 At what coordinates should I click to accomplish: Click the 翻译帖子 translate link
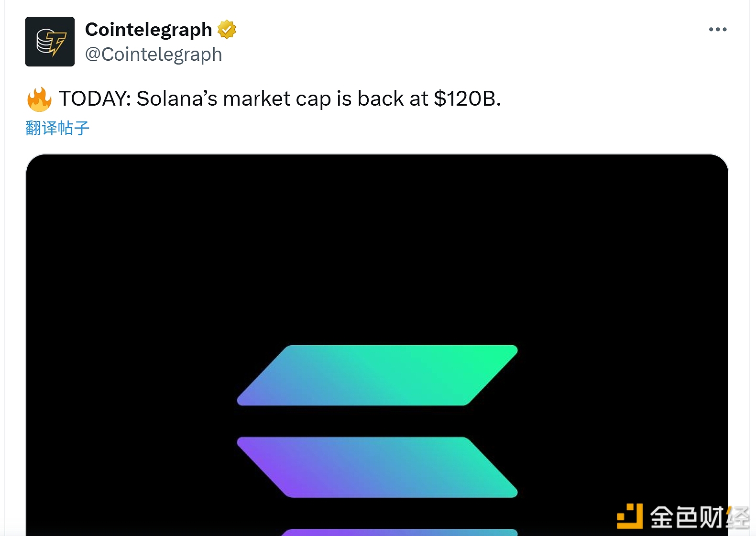(57, 128)
